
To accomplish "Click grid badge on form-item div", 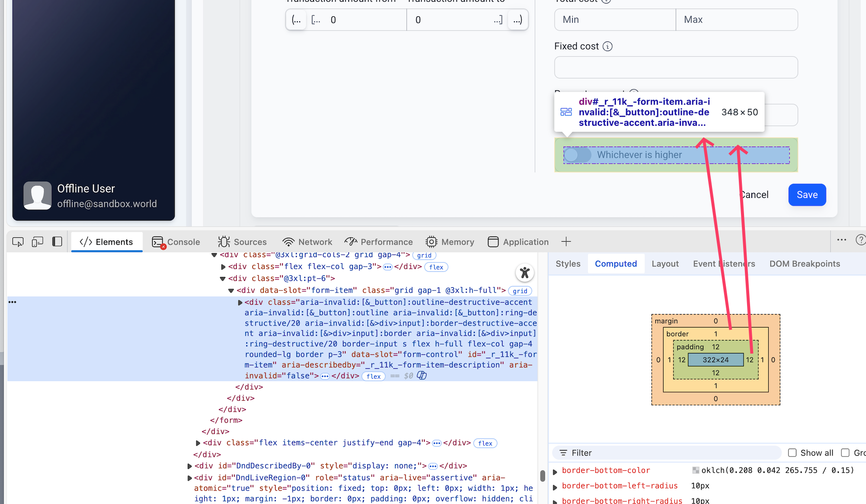I will (x=520, y=291).
